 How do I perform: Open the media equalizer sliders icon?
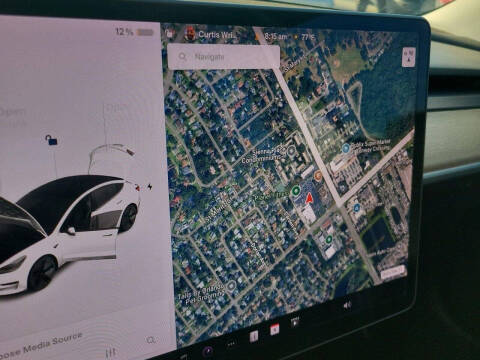(x=110, y=353)
